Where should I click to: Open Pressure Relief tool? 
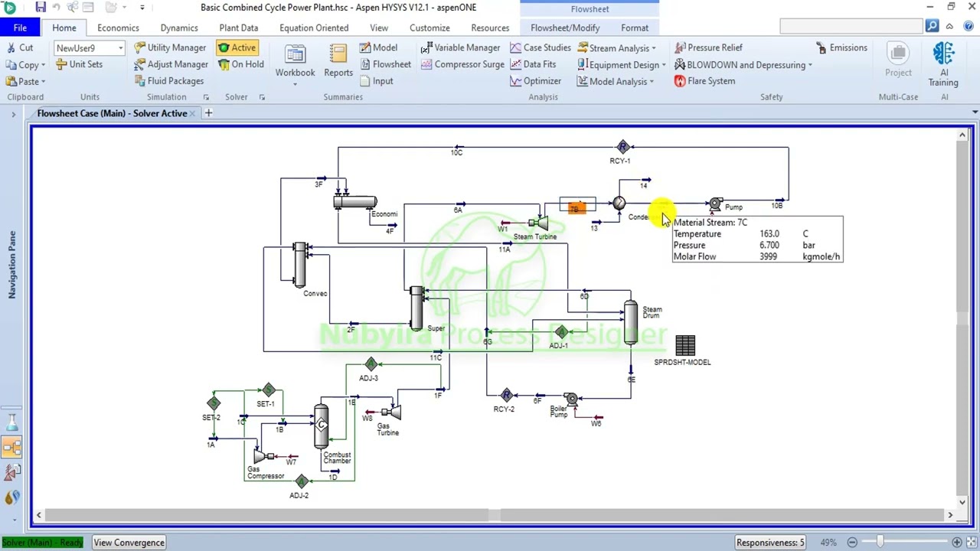pos(708,47)
